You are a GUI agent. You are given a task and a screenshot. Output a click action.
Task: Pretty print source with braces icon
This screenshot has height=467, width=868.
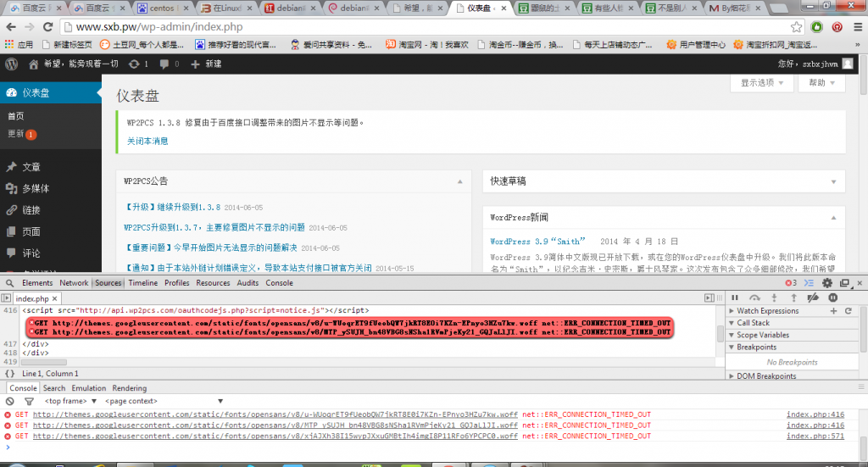point(9,374)
